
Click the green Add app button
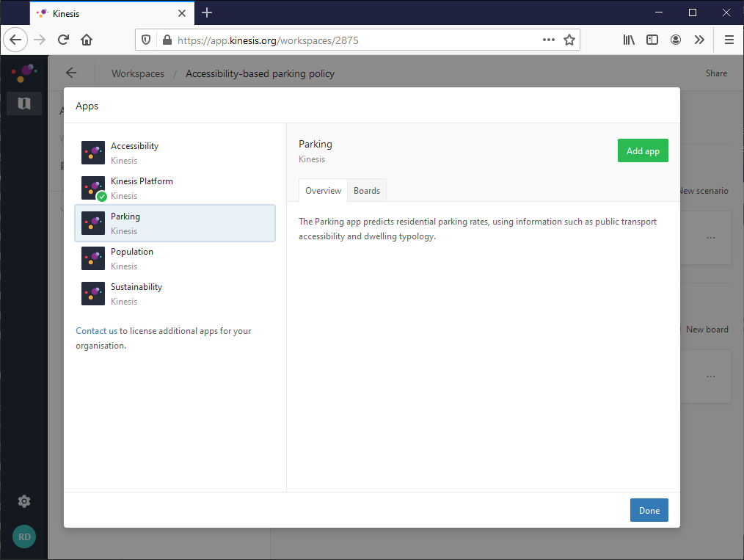click(643, 150)
